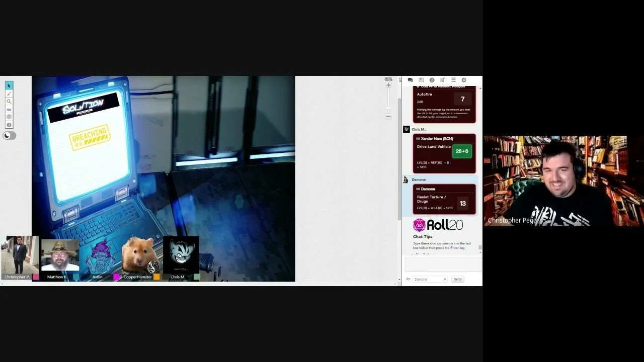This screenshot has width=644, height=362.
Task: Adjust the map zoom slider handle
Action: (x=388, y=108)
